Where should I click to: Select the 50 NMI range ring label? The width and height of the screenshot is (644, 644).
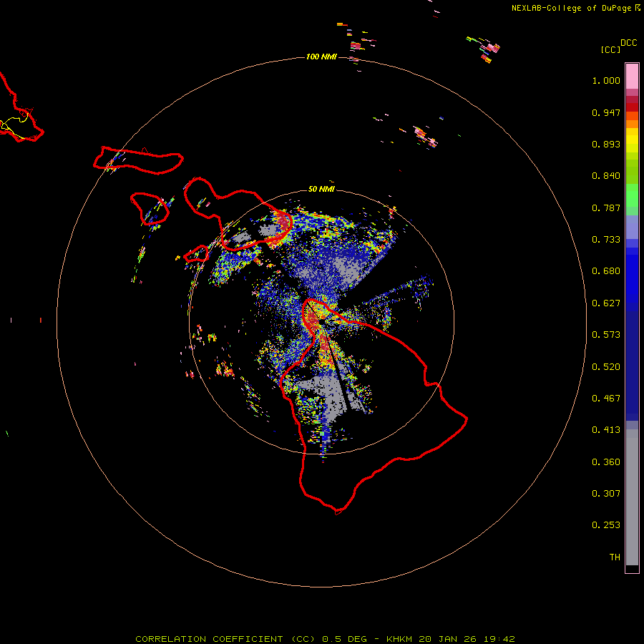tap(321, 189)
